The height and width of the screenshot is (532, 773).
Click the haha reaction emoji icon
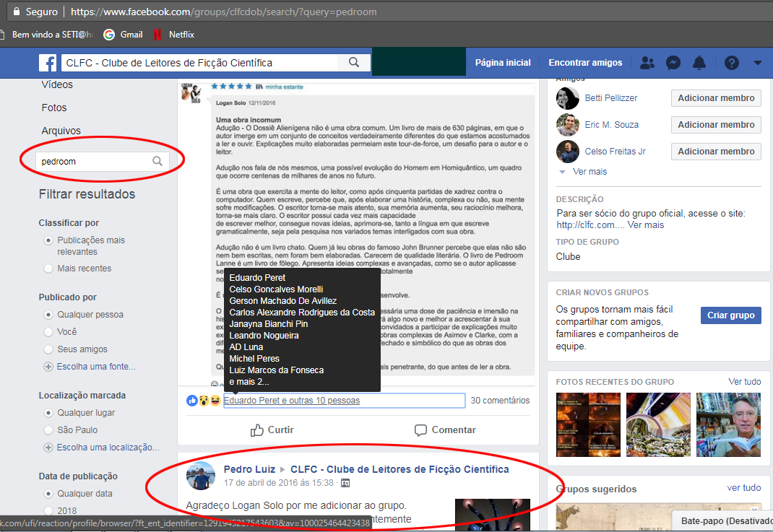click(x=215, y=401)
